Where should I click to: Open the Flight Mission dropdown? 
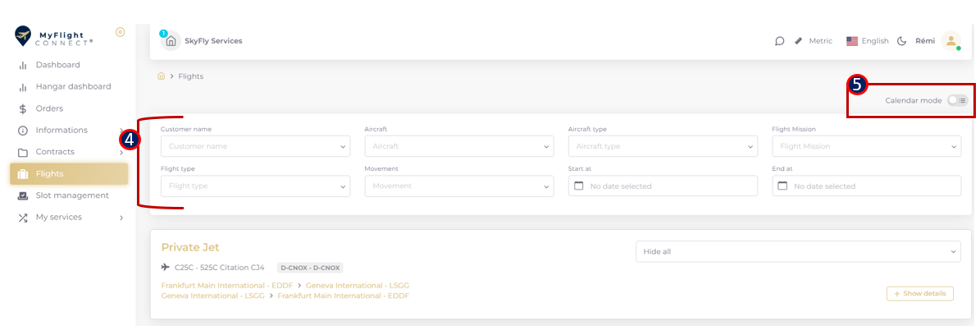coord(866,146)
